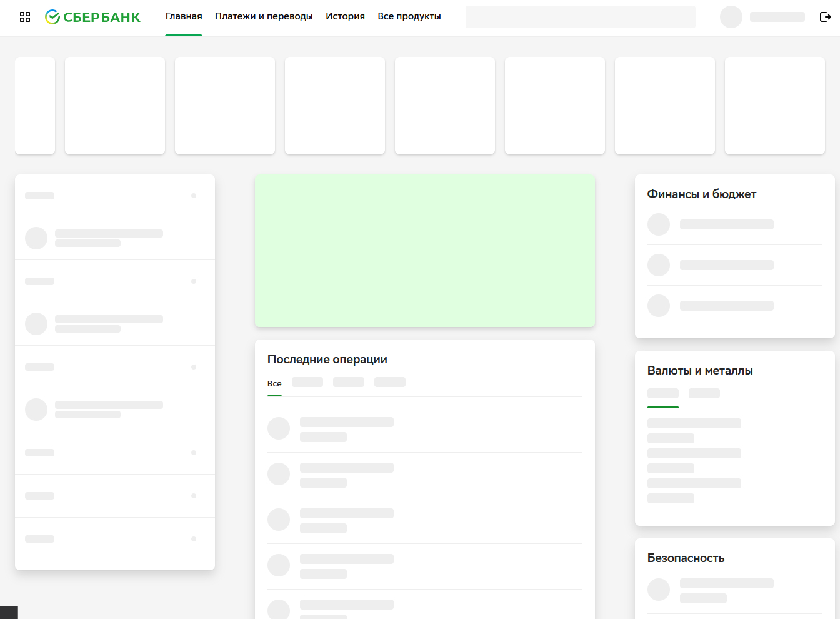Click the dot in first left panel section
The height and width of the screenshot is (619, 840).
coord(194,196)
